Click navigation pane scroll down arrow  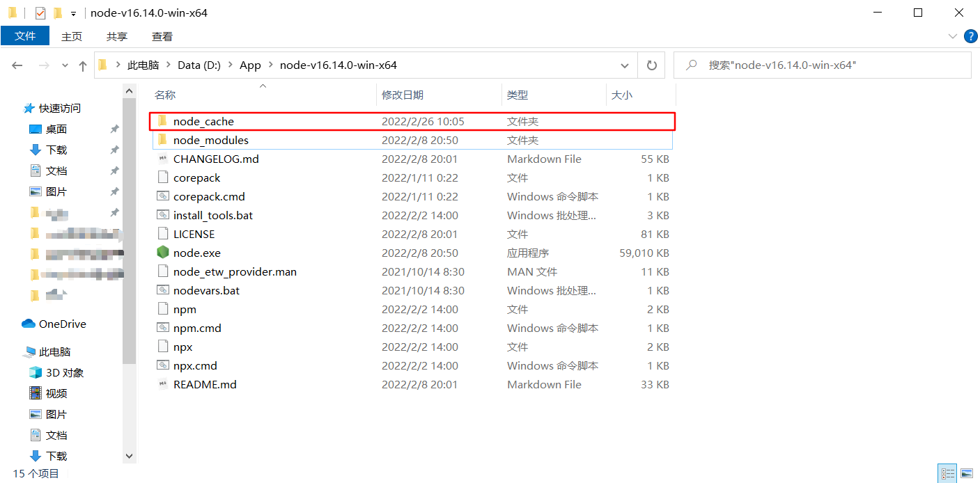pos(129,456)
